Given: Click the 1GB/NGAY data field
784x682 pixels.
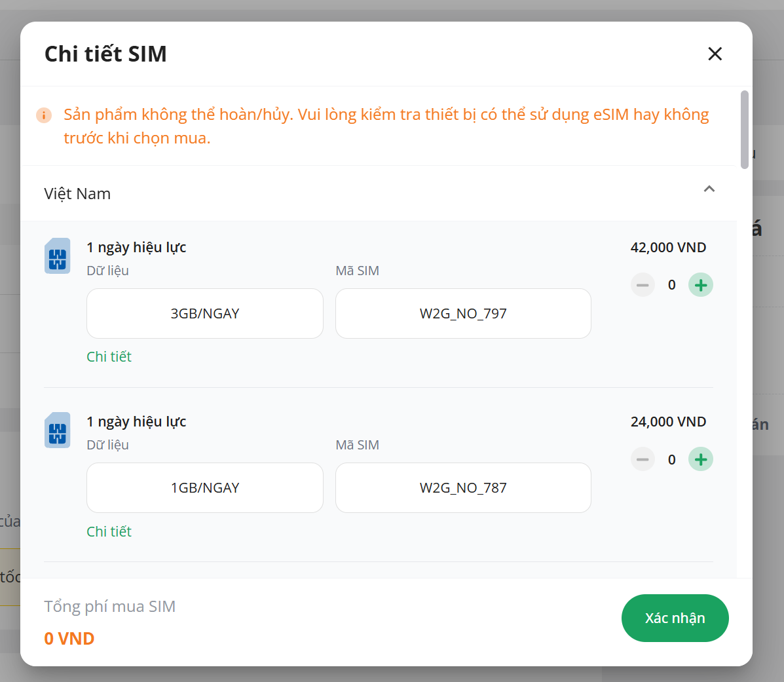Looking at the screenshot, I should click(x=205, y=488).
